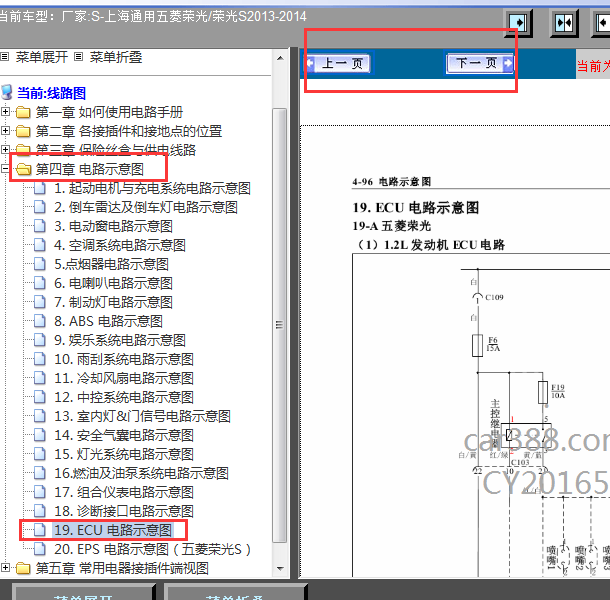Image resolution: width=610 pixels, height=600 pixels.
Task: Click the collapse-both-panels icon in top toolbar
Action: click(564, 23)
